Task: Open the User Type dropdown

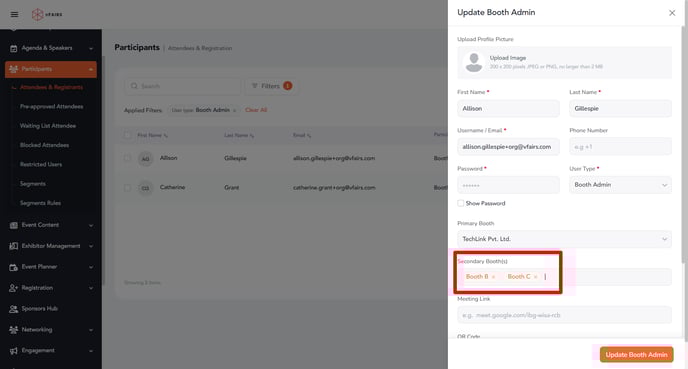Action: tap(620, 185)
